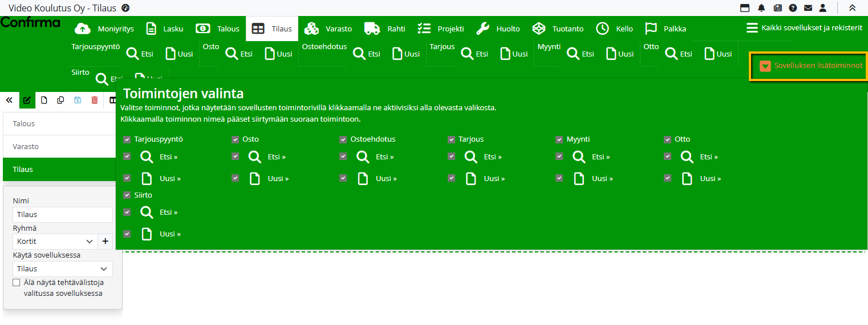This screenshot has width=868, height=325.
Task: Click the red trash delete icon
Action: pyautogui.click(x=95, y=100)
